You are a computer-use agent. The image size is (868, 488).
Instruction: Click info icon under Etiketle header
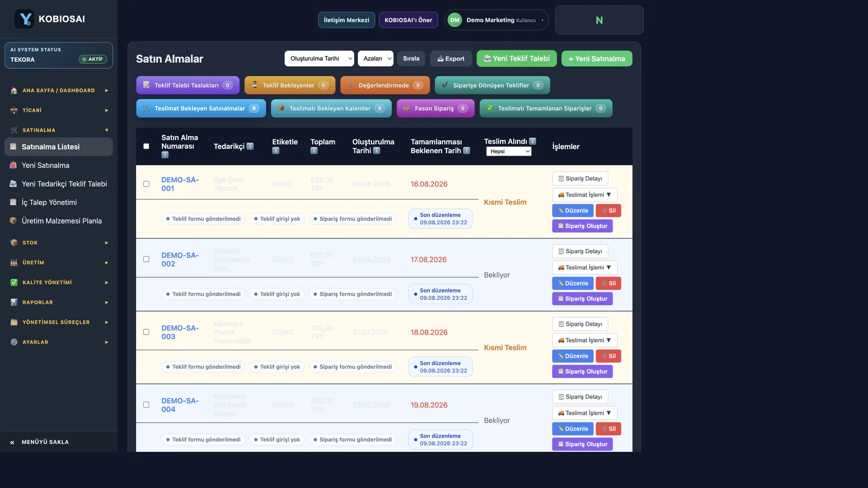point(276,151)
